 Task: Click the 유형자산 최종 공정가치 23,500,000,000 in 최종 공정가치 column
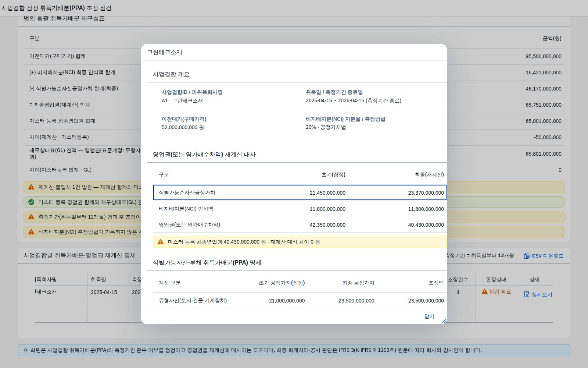[x=356, y=301]
